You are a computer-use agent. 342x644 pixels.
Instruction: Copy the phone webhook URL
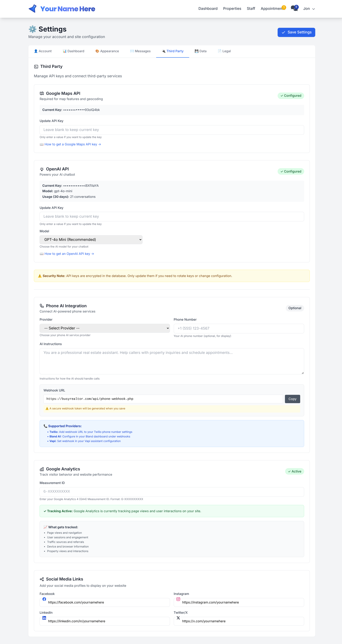click(292, 399)
